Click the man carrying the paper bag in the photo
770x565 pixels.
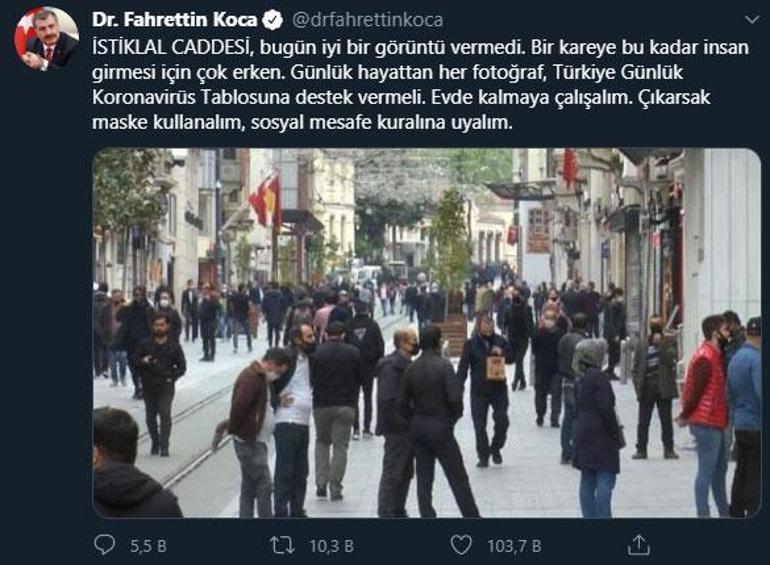pyautogui.click(x=486, y=390)
